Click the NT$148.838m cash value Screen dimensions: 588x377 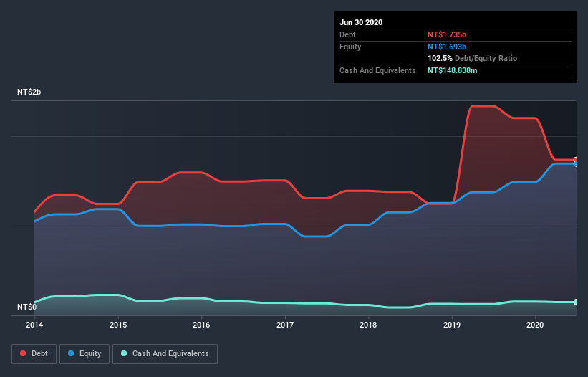coord(453,70)
